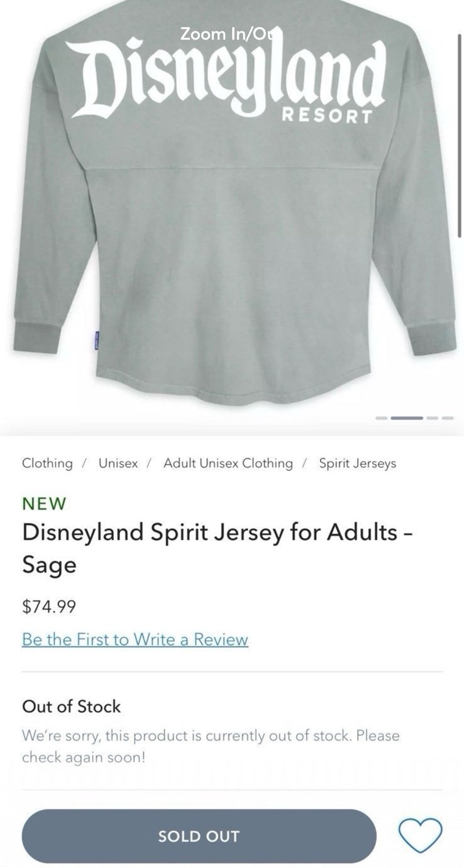The width and height of the screenshot is (464, 868).
Task: Navigate to Adult Unisex Clothing breadcrumb
Action: [228, 464]
